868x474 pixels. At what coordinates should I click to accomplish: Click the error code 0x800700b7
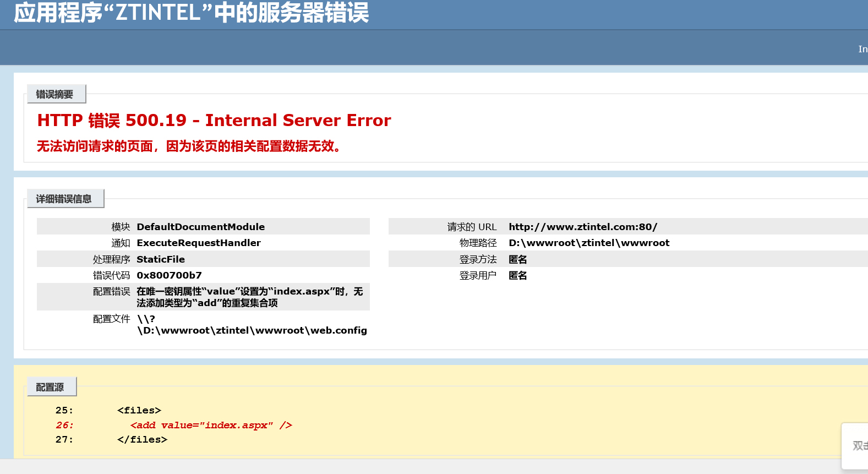tap(169, 275)
